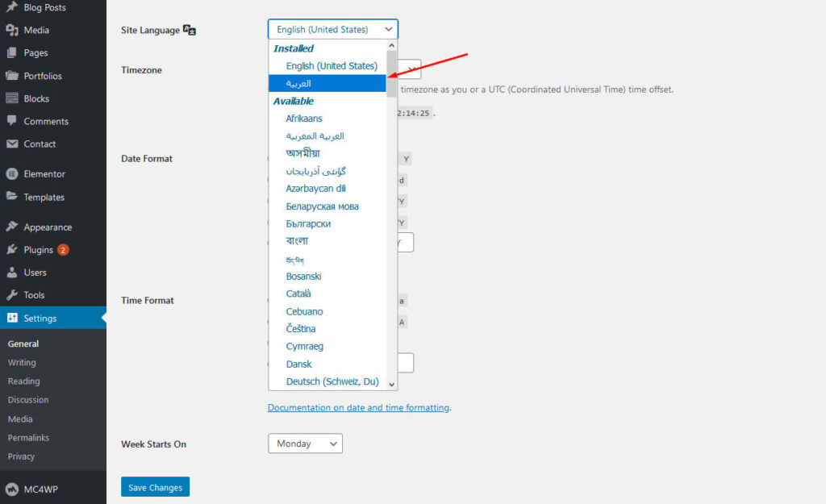Select the Users sidebar icon

click(x=12, y=272)
